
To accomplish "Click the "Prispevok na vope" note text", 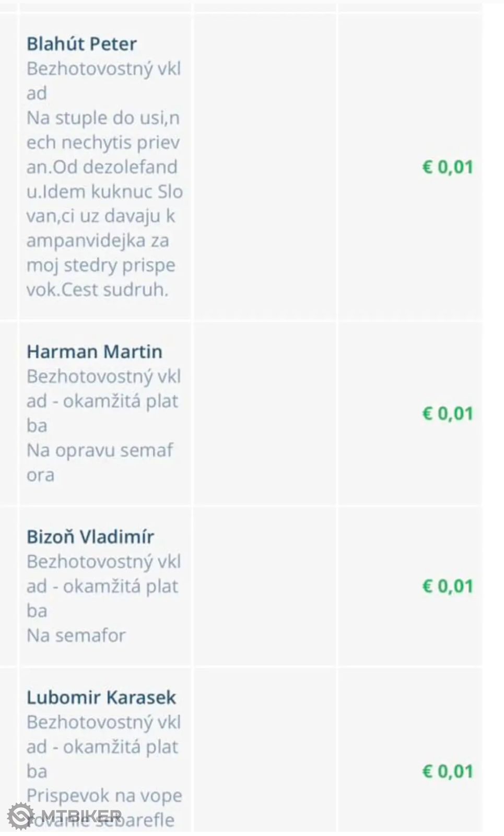I will coord(104,796).
